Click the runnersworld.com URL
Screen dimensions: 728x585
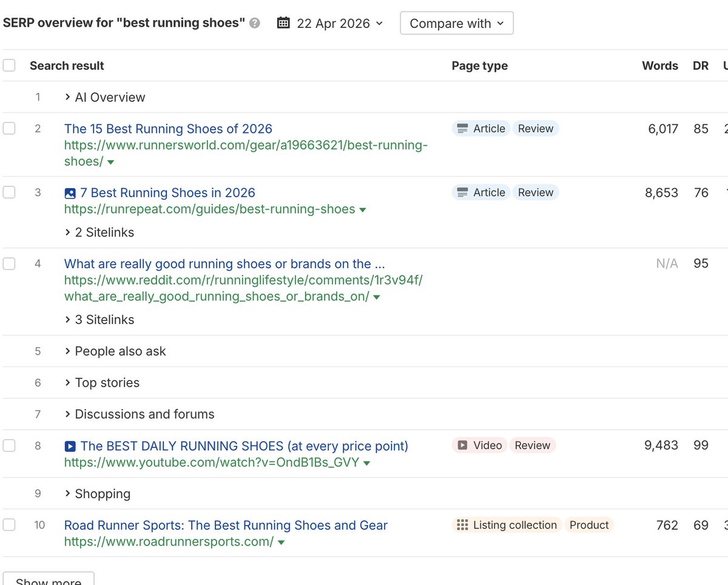pos(246,154)
